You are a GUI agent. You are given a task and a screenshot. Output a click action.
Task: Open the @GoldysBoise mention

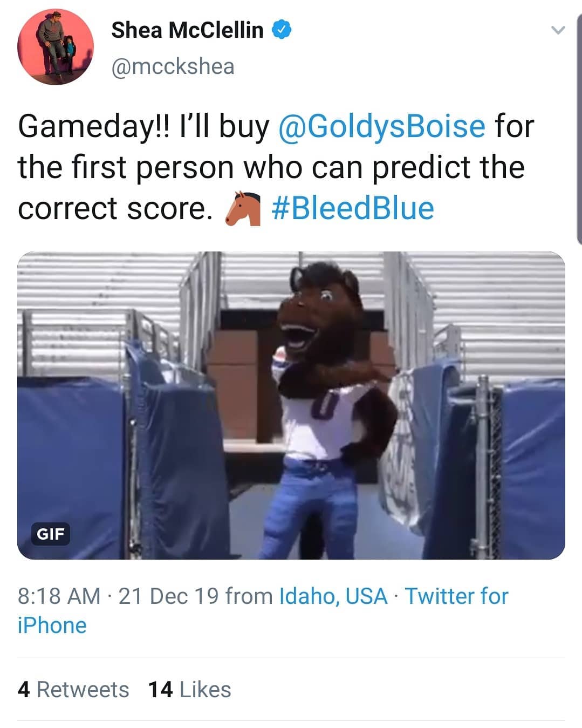[x=382, y=126]
